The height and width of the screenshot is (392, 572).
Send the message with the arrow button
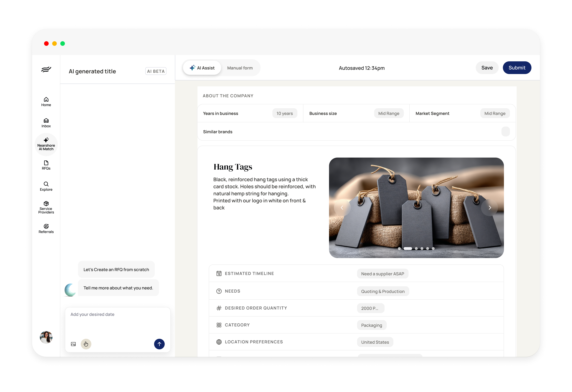pyautogui.click(x=159, y=344)
